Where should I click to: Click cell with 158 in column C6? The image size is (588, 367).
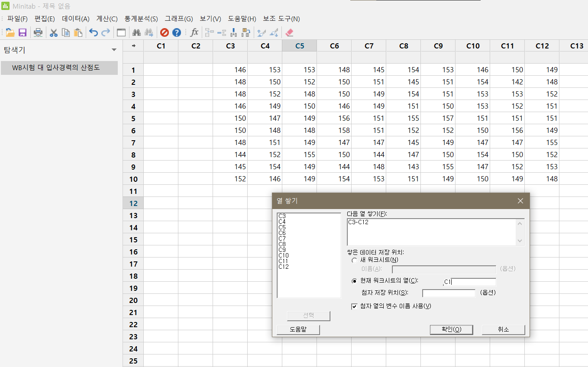tap(334, 130)
